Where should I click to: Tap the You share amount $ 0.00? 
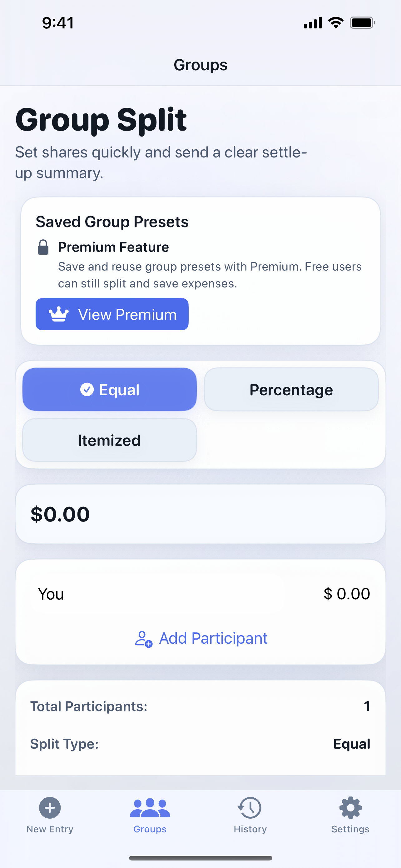tap(347, 594)
